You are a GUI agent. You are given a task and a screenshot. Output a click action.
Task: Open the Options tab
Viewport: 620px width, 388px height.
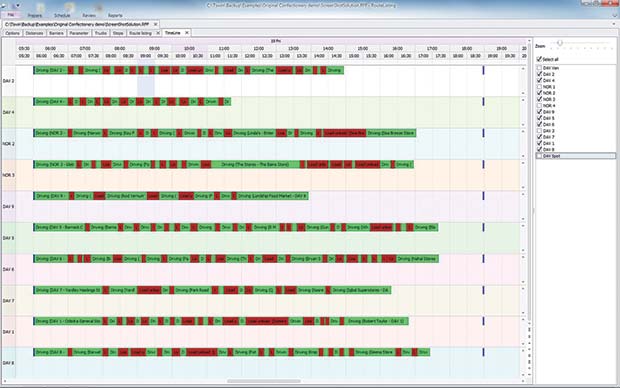coord(12,33)
